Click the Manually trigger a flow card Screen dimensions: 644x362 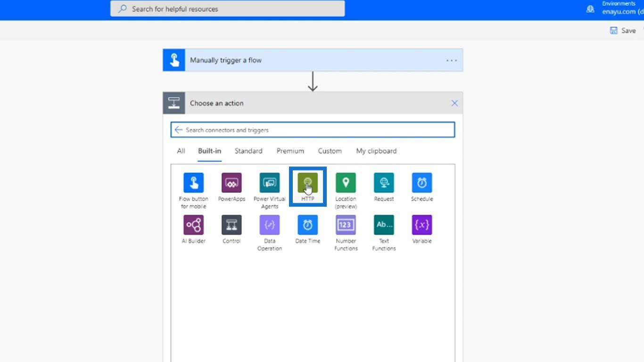coord(313,60)
